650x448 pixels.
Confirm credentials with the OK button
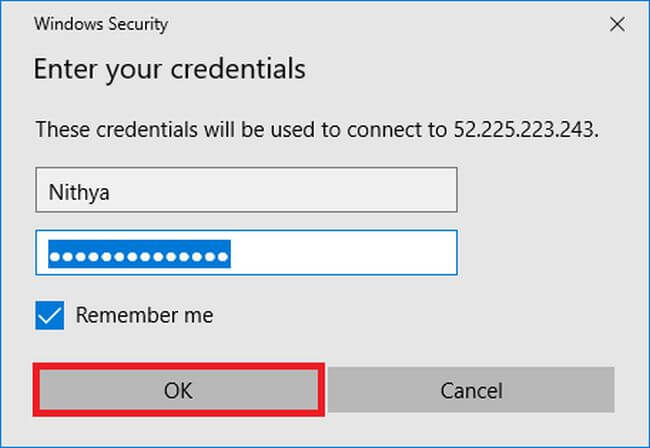(x=178, y=389)
